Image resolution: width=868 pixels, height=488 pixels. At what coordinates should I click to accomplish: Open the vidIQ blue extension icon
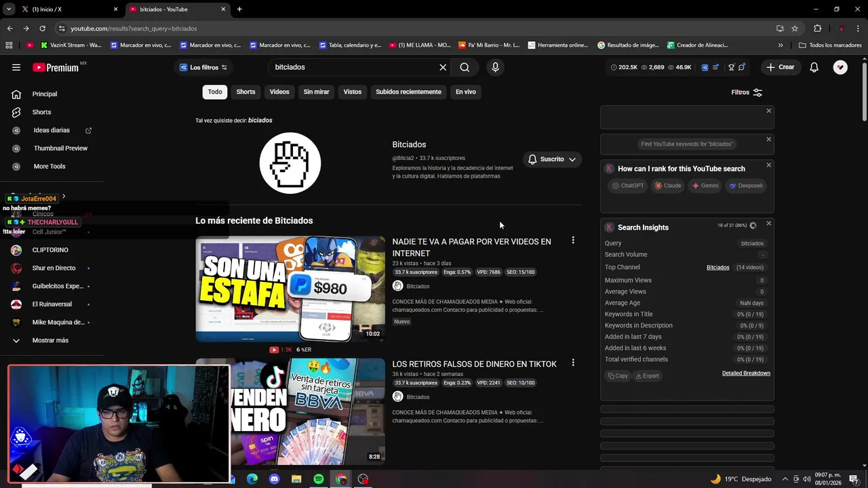(x=705, y=67)
